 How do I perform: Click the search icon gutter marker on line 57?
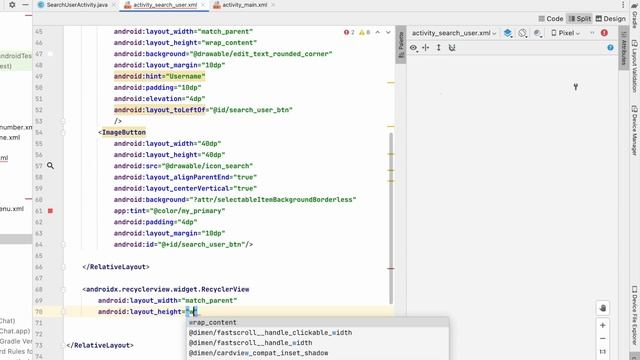pos(50,166)
